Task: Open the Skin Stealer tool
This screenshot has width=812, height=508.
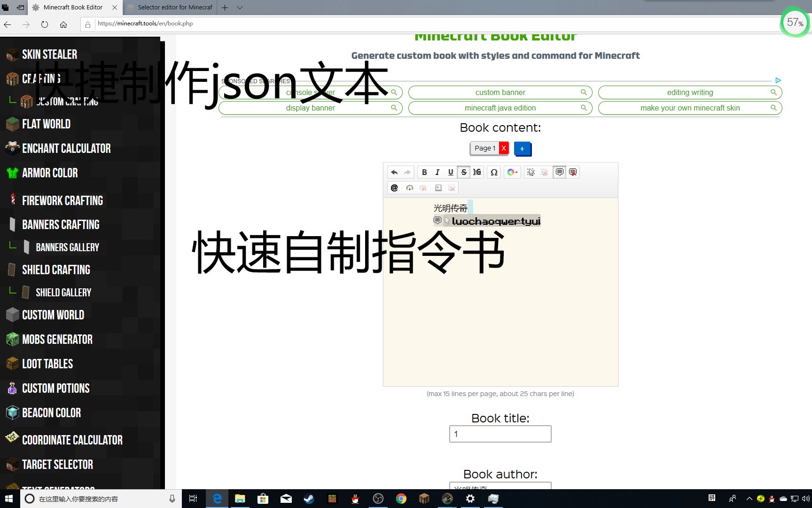Action: pyautogui.click(x=49, y=55)
